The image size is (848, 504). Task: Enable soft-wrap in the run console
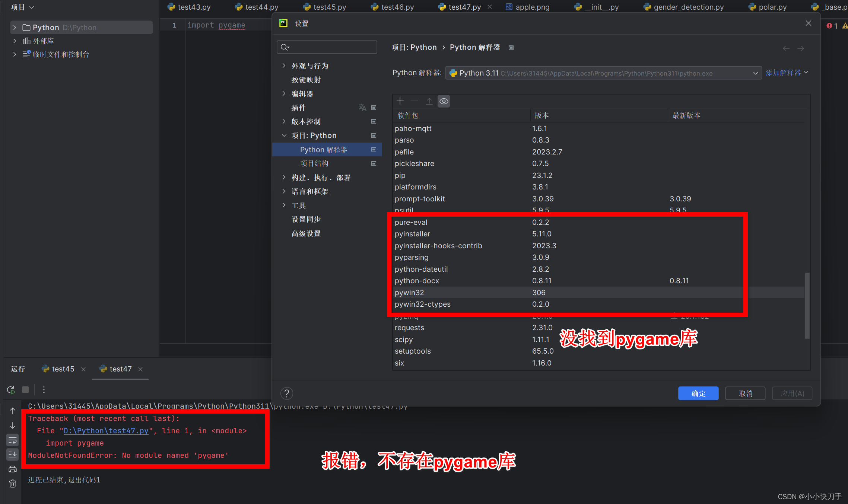click(12, 440)
